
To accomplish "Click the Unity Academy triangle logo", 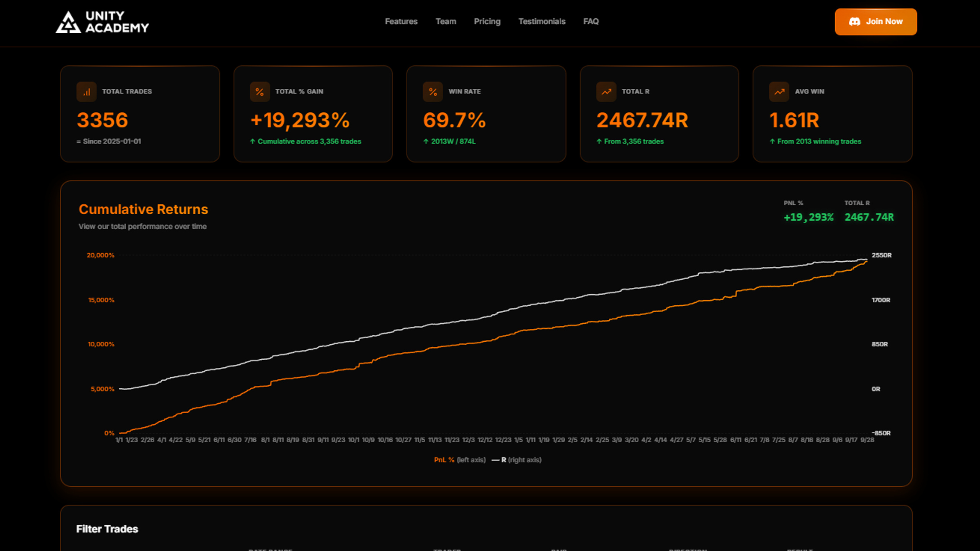I will 68,22.
